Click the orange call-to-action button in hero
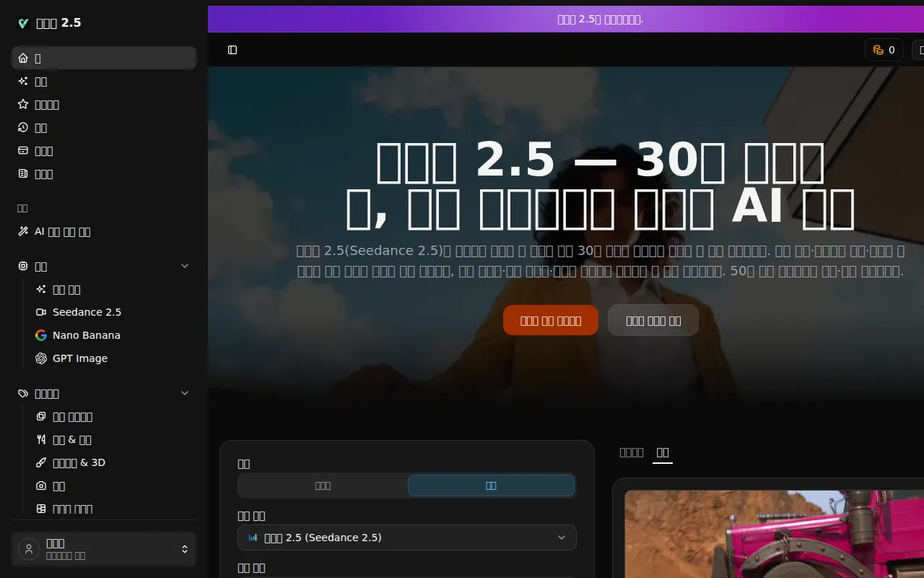This screenshot has height=578, width=924. click(551, 320)
